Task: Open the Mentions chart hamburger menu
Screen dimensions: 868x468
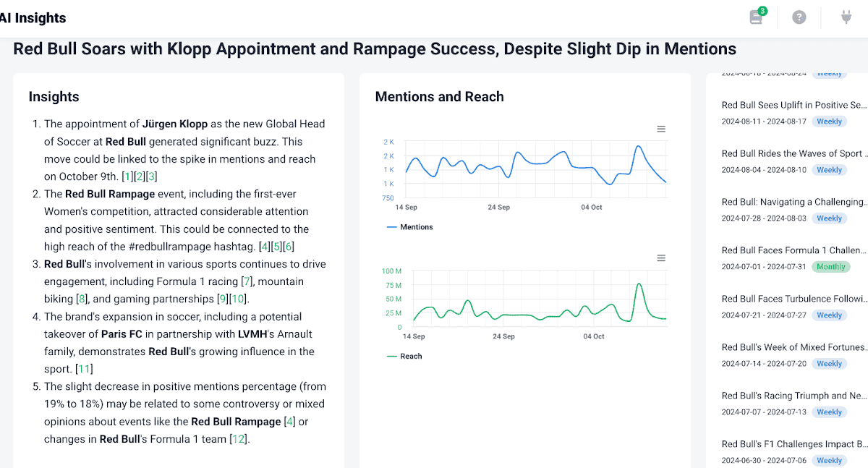Action: coord(660,128)
